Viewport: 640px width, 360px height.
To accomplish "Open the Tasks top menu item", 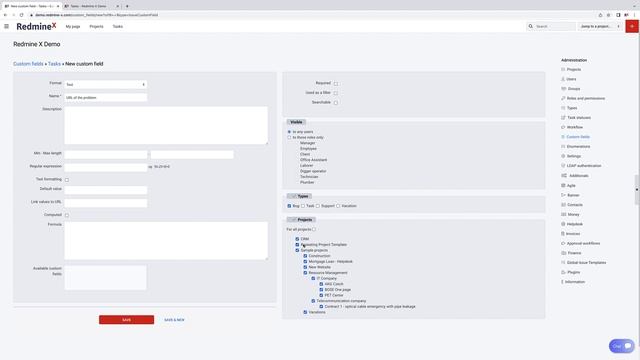I will click(x=118, y=27).
